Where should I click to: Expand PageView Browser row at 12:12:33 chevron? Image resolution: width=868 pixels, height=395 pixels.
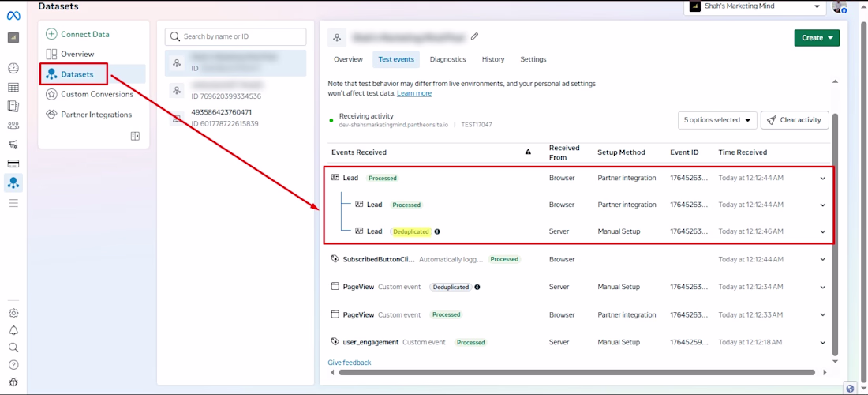click(822, 314)
